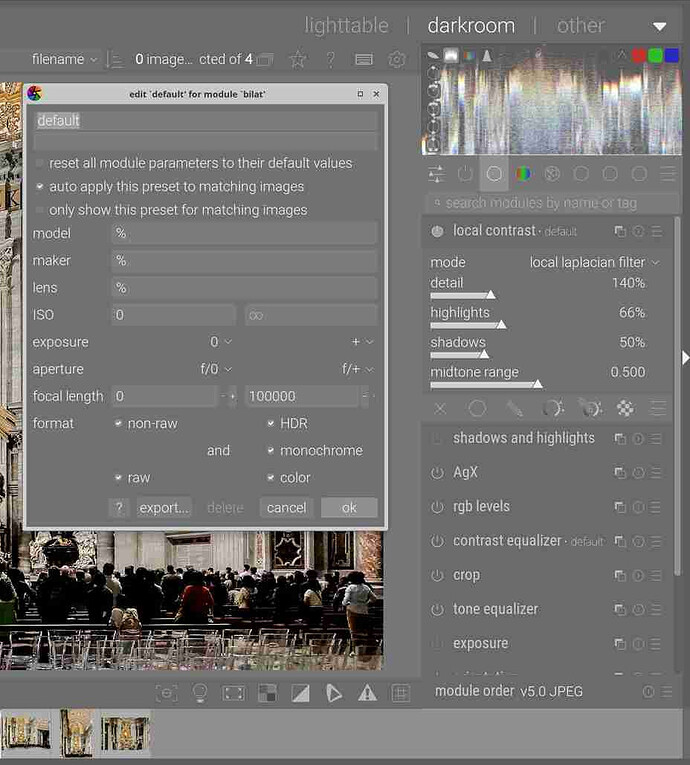Image resolution: width=690 pixels, height=765 pixels.
Task: Toggle the gamut check warning triangle icon
Action: tap(367, 692)
